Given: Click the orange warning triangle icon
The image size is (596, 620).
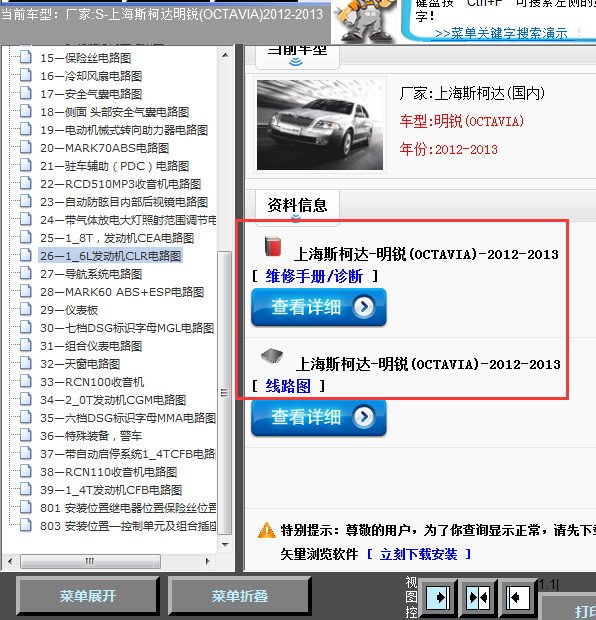Looking at the screenshot, I should [267, 530].
